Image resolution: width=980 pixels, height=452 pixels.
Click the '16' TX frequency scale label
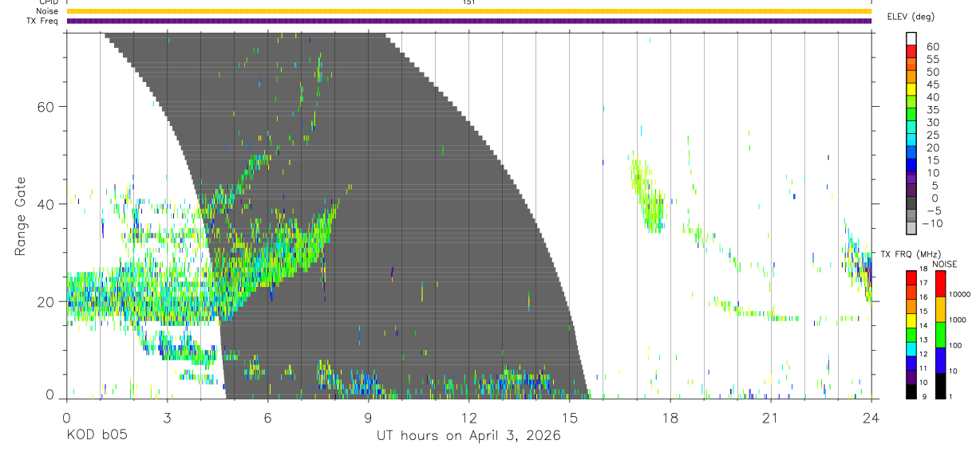(x=923, y=297)
